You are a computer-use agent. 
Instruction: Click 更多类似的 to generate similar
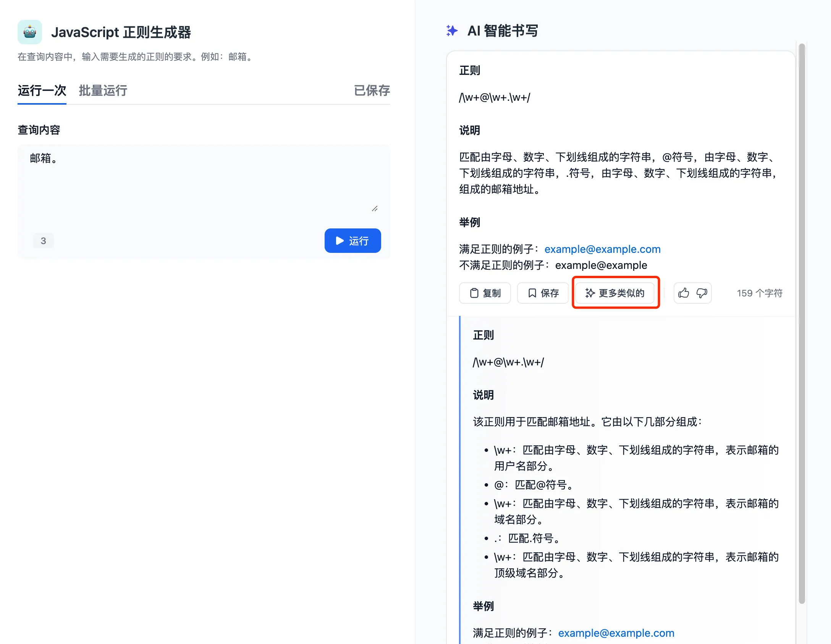pyautogui.click(x=615, y=293)
